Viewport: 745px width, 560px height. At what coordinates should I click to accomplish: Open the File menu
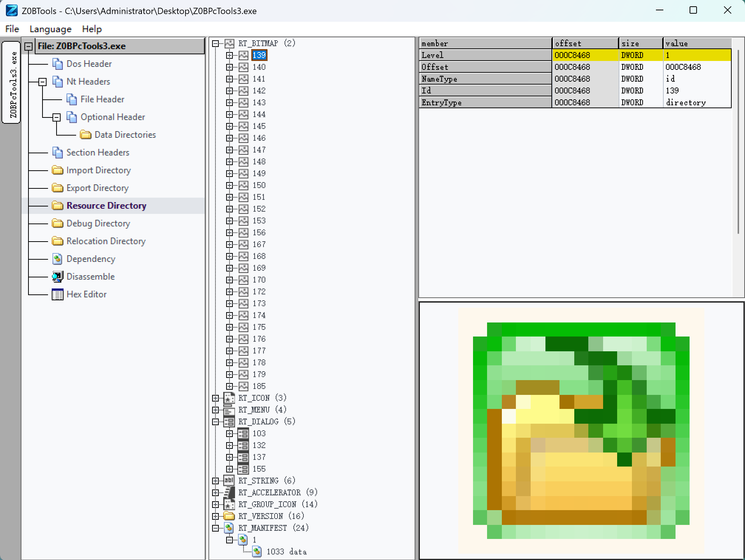pyautogui.click(x=12, y=29)
